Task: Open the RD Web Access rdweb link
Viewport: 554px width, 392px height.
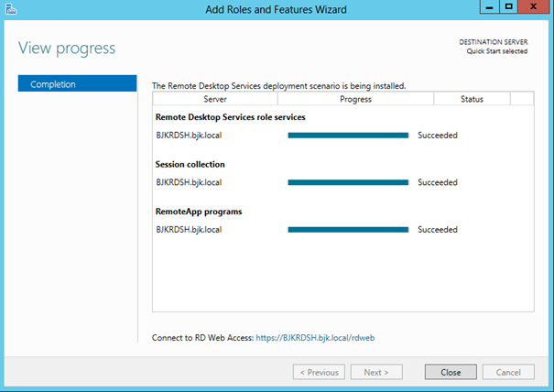Action: [x=315, y=337]
